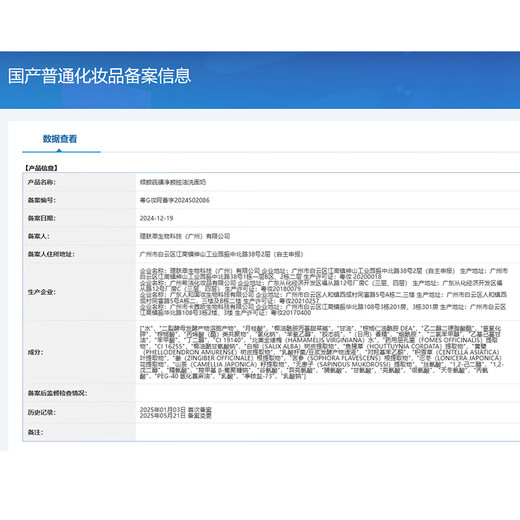Click the small triangle marker under 数据查看

pos(59,150)
